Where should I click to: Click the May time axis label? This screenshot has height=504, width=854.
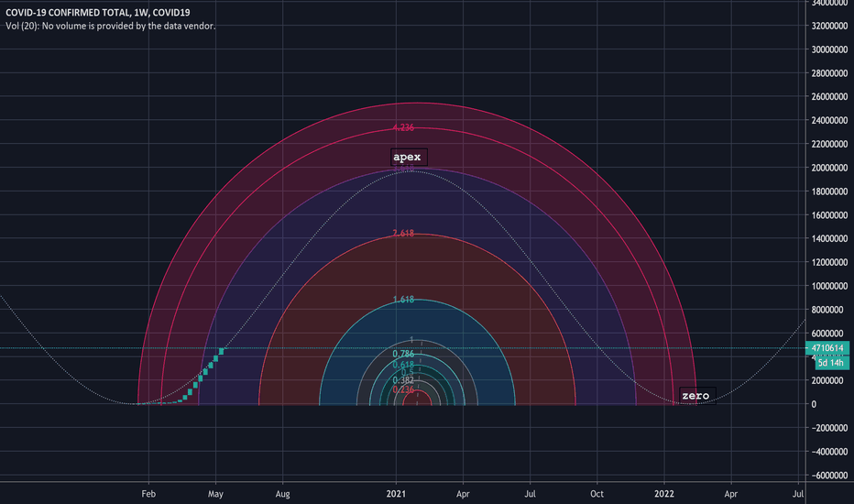tap(215, 494)
